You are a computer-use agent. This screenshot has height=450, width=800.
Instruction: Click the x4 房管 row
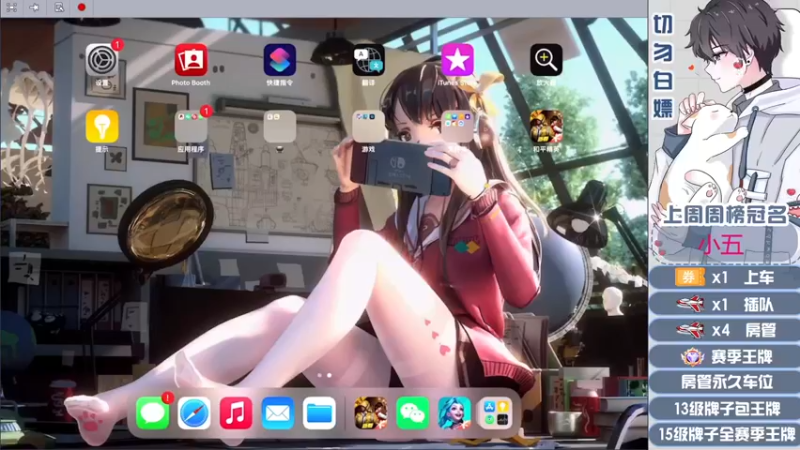click(724, 330)
